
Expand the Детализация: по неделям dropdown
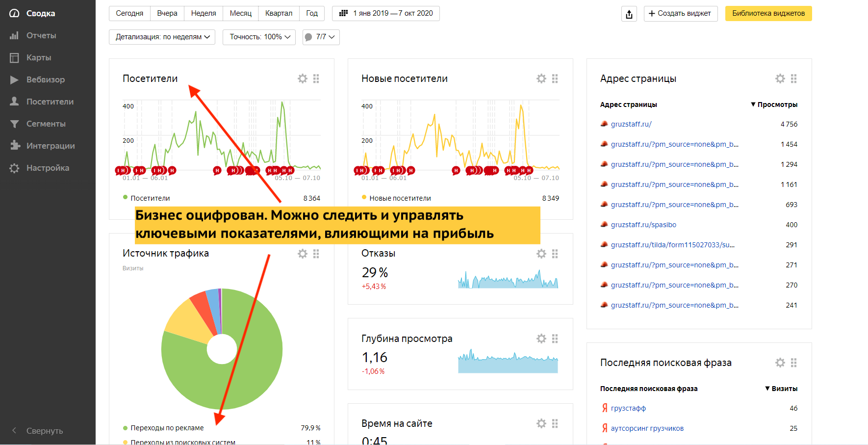pyautogui.click(x=162, y=37)
